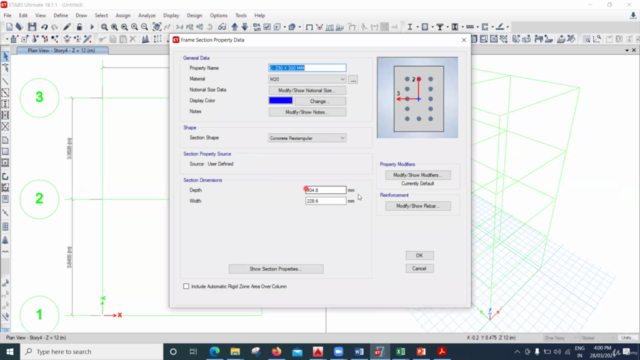Click the I-section frame design icon
Screen dimensions: 640x360
click(409, 27)
